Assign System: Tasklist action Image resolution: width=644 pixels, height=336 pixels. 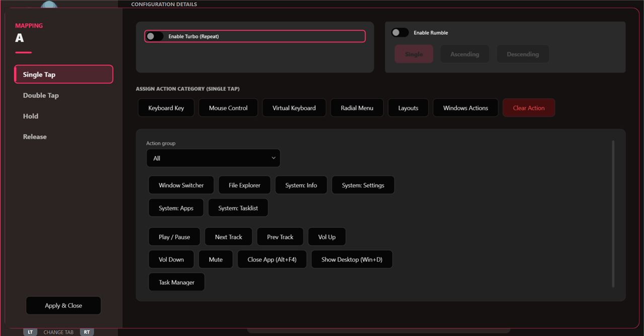click(238, 208)
